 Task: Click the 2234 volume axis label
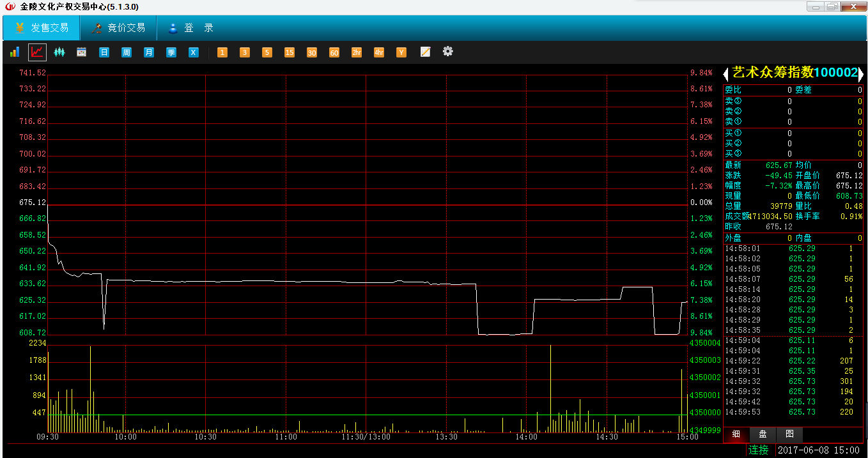pyautogui.click(x=38, y=343)
